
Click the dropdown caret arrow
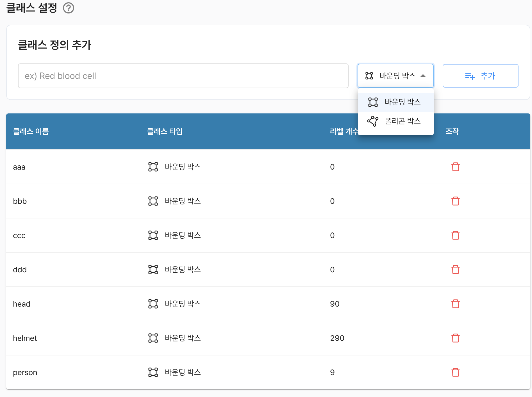click(x=423, y=76)
